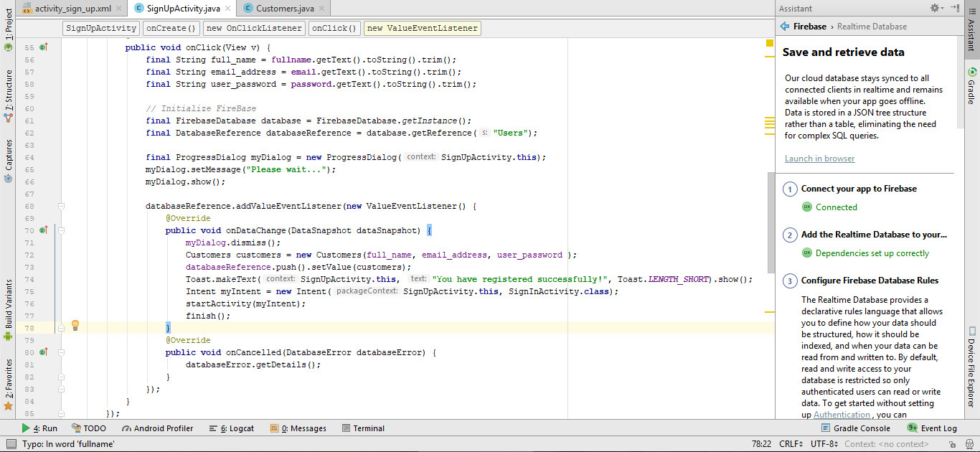Click onCreate() in the breadcrumb bar
980x452 pixels.
171,28
